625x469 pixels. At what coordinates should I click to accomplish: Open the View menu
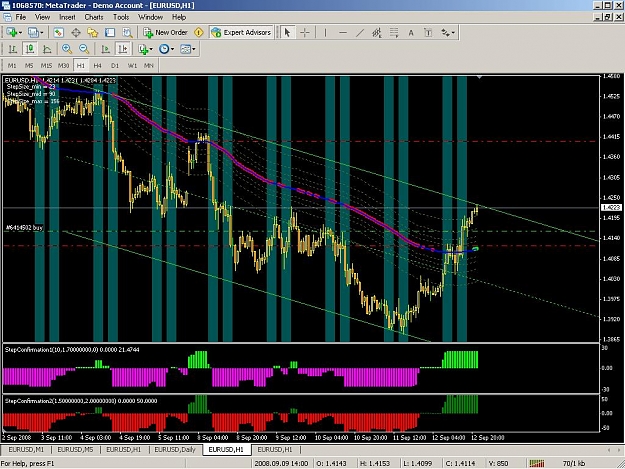(x=42, y=17)
